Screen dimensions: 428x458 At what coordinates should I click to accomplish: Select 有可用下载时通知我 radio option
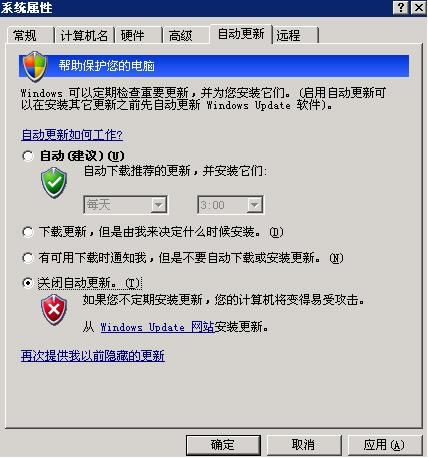pyautogui.click(x=28, y=258)
